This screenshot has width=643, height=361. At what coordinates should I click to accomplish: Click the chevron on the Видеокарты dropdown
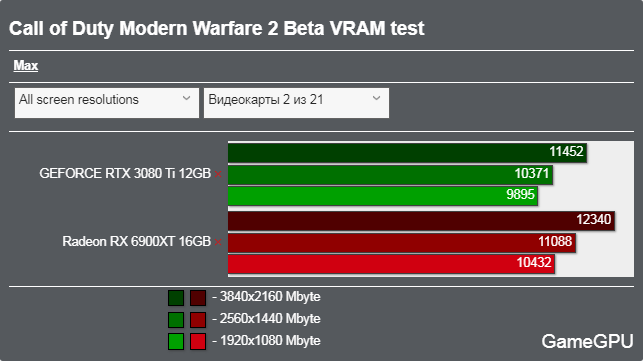click(x=376, y=98)
